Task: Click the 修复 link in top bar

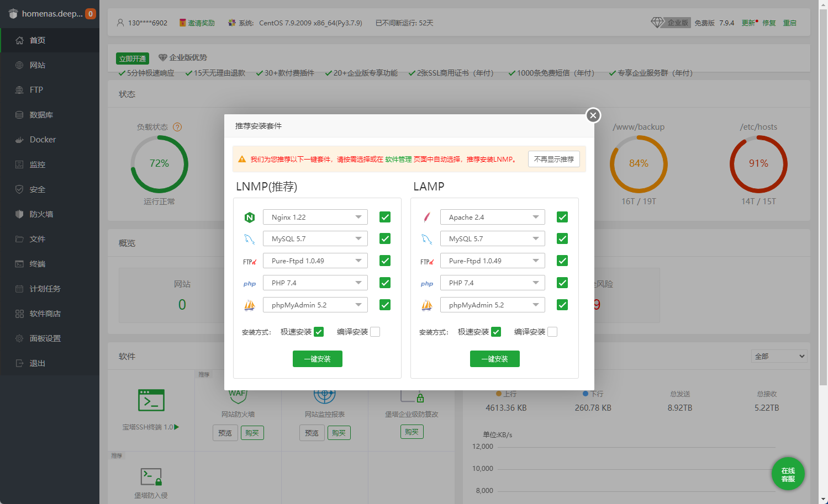Action: pyautogui.click(x=769, y=23)
